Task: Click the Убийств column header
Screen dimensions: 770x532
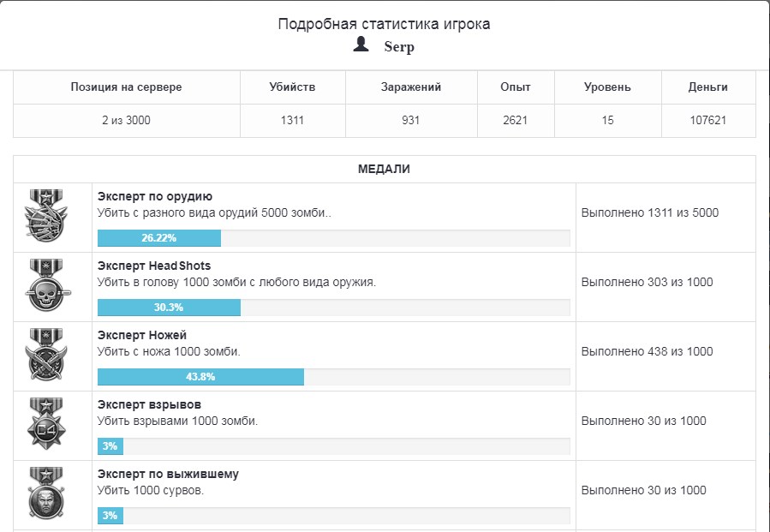Action: pos(292,87)
